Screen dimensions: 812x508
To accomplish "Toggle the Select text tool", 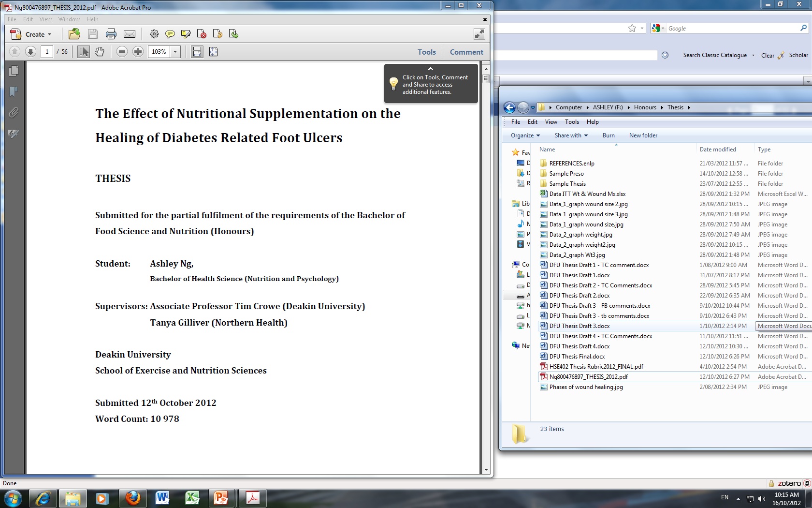I will point(84,52).
